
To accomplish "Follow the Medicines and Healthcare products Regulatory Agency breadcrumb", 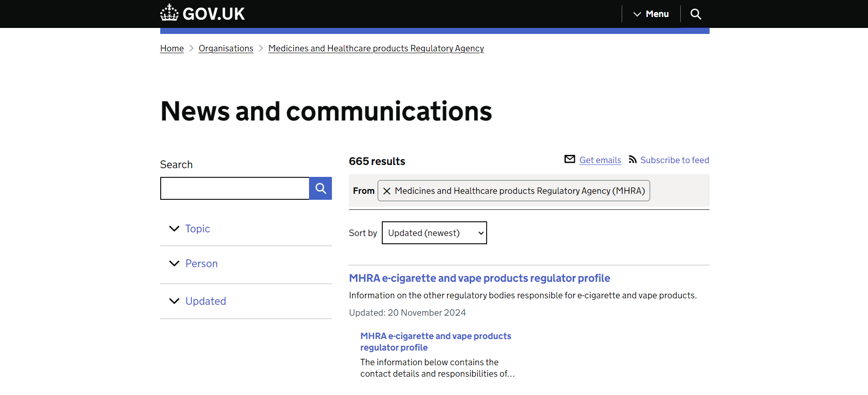I will (x=376, y=49).
